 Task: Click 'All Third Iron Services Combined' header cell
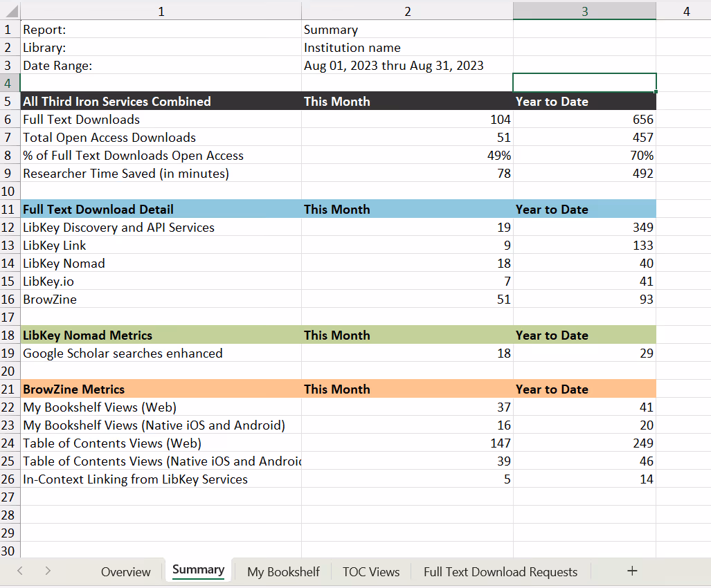pyautogui.click(x=161, y=101)
